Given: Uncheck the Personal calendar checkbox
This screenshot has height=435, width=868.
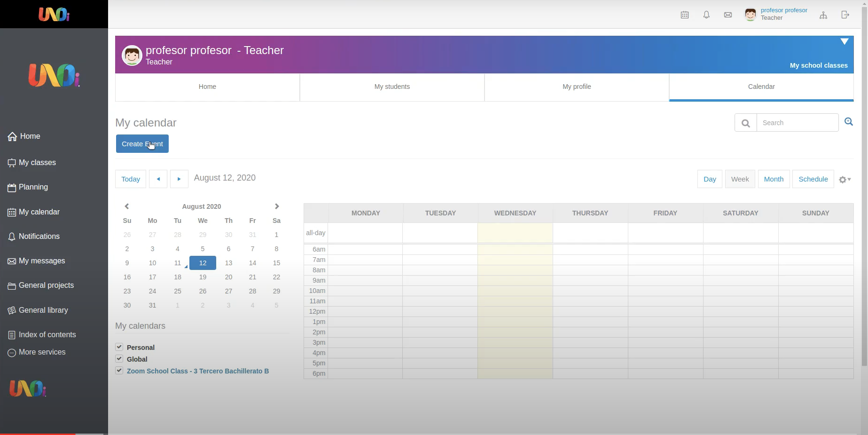Looking at the screenshot, I should pyautogui.click(x=119, y=347).
